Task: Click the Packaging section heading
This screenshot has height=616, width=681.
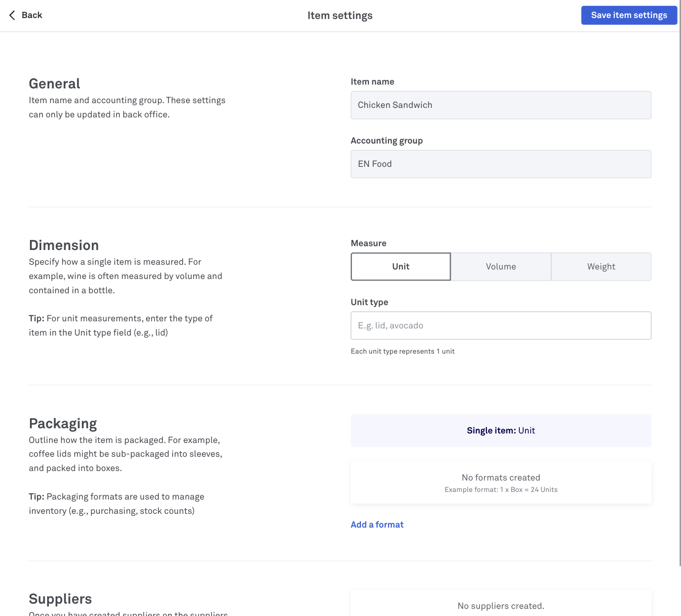Action: pos(63,423)
